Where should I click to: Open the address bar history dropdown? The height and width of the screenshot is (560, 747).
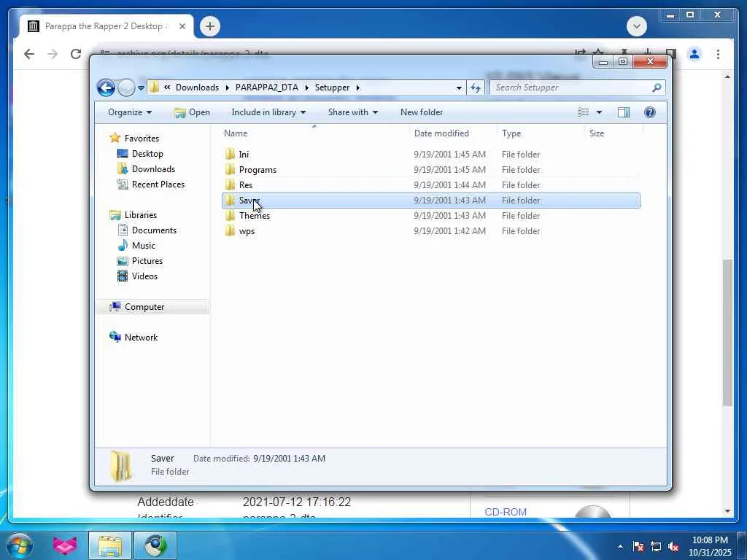459,87
